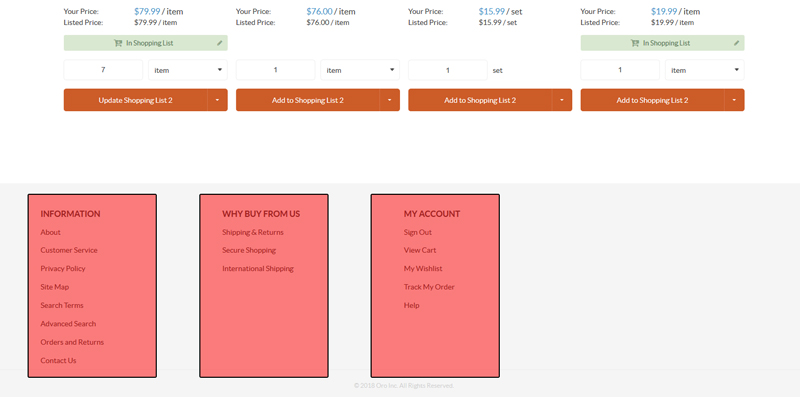The height and width of the screenshot is (397, 800).
Task: Open the unit dropdown of the $19.99 product
Action: (x=705, y=70)
